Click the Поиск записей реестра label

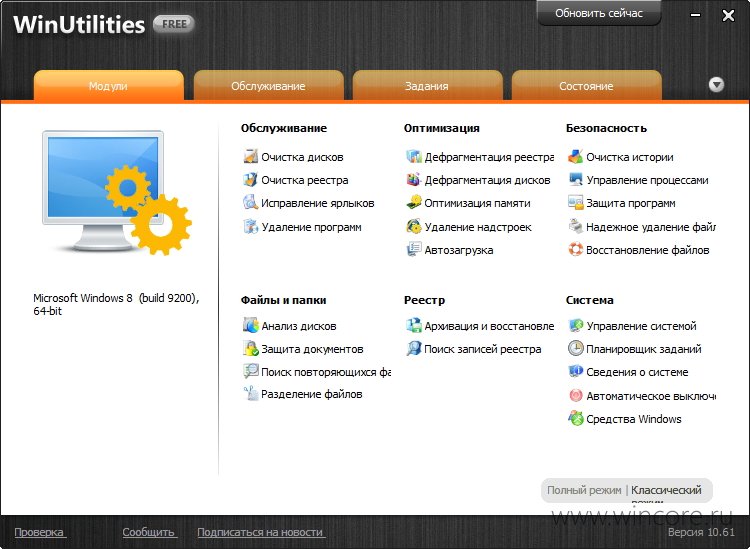pos(483,349)
